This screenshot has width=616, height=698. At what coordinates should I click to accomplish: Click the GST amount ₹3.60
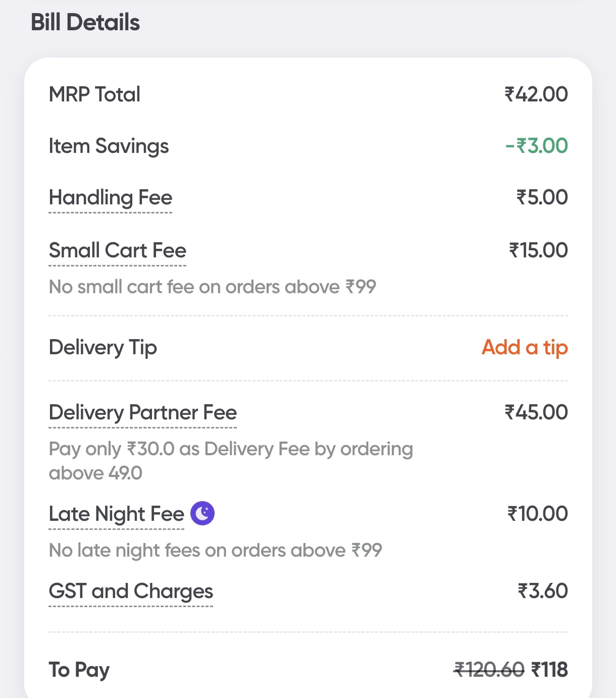543,591
